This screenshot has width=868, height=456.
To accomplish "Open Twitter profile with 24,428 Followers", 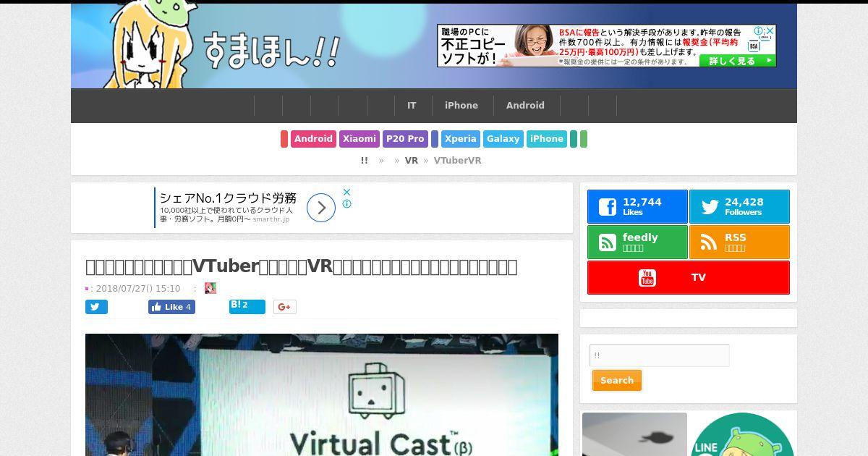I will (739, 207).
